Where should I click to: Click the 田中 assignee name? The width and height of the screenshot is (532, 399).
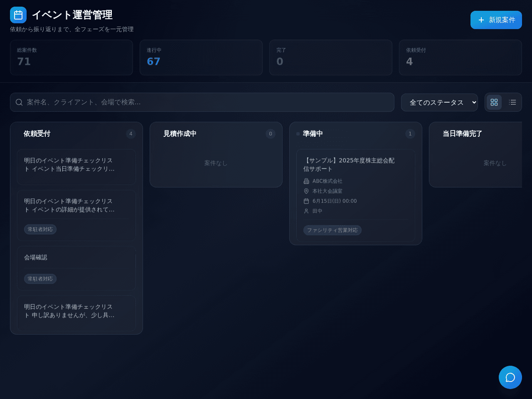[318, 211]
